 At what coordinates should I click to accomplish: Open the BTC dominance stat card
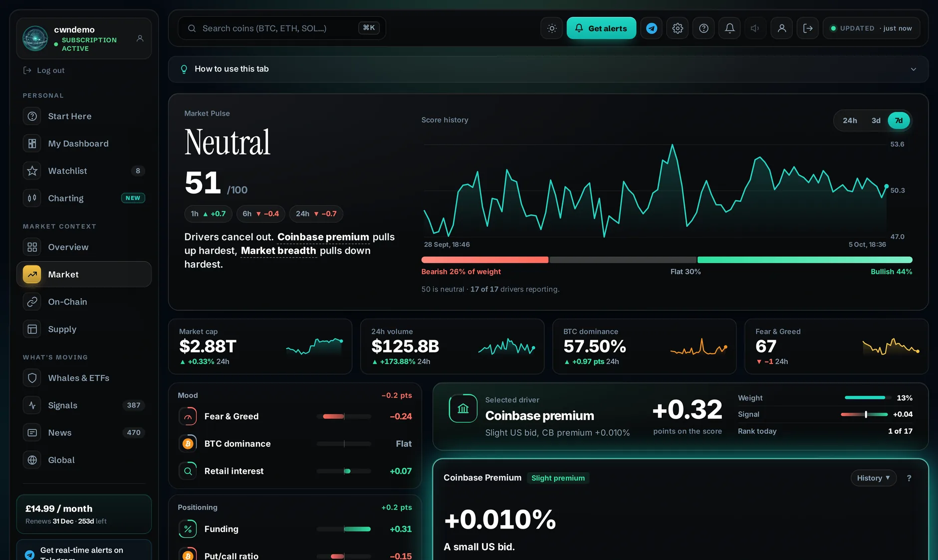[644, 347]
